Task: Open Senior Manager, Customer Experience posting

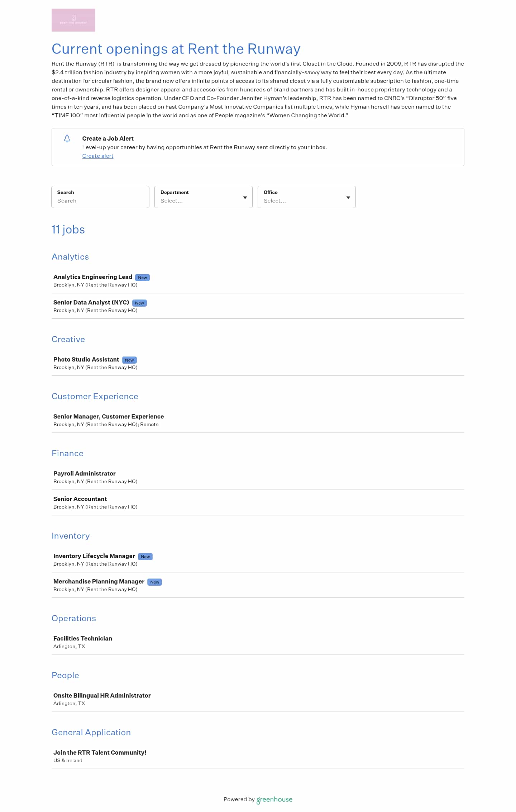Action: 108,416
